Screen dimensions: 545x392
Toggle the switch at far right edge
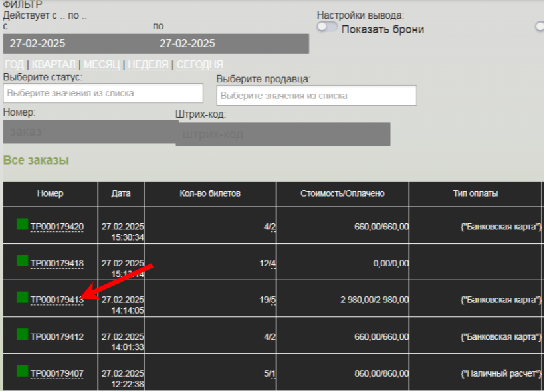(540, 27)
